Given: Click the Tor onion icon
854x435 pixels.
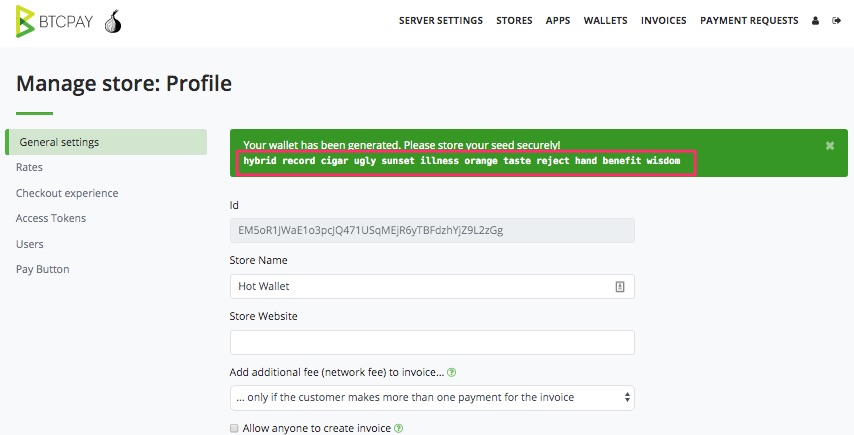Looking at the screenshot, I should [113, 22].
